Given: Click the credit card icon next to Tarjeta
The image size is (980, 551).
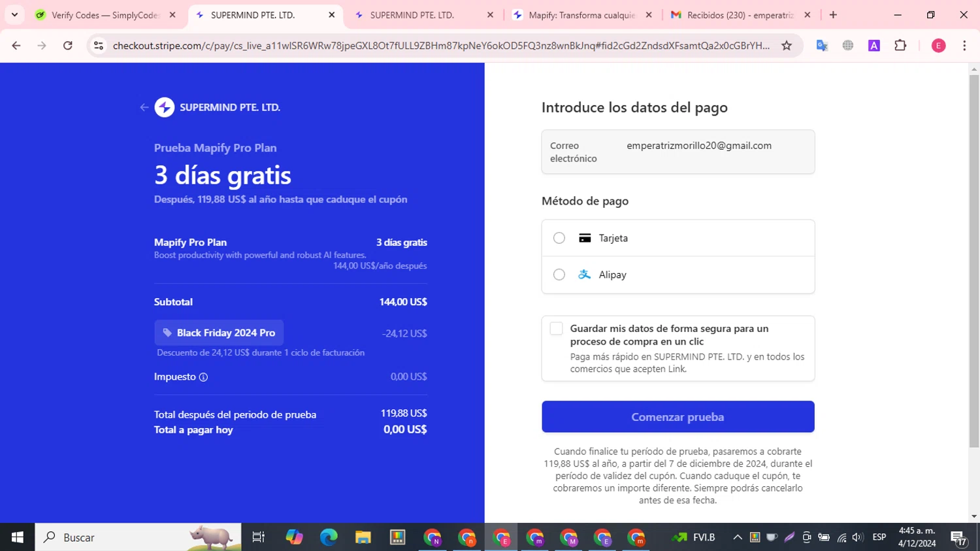Looking at the screenshot, I should click(x=585, y=238).
